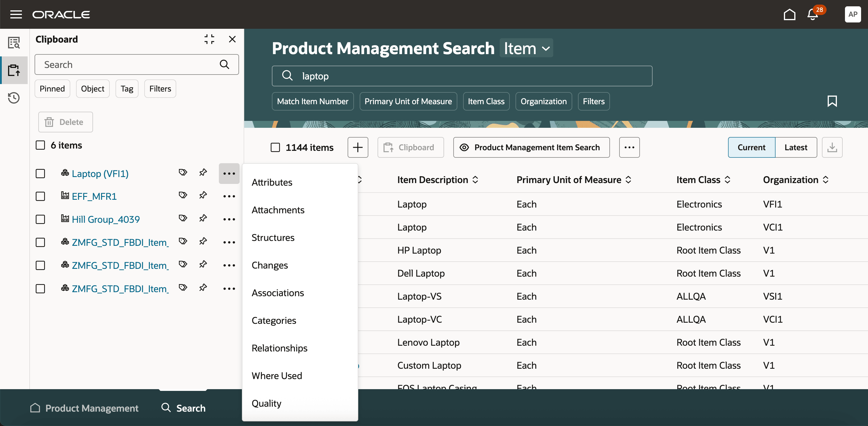Delete selected clipboard items
The width and height of the screenshot is (868, 426).
(x=65, y=122)
